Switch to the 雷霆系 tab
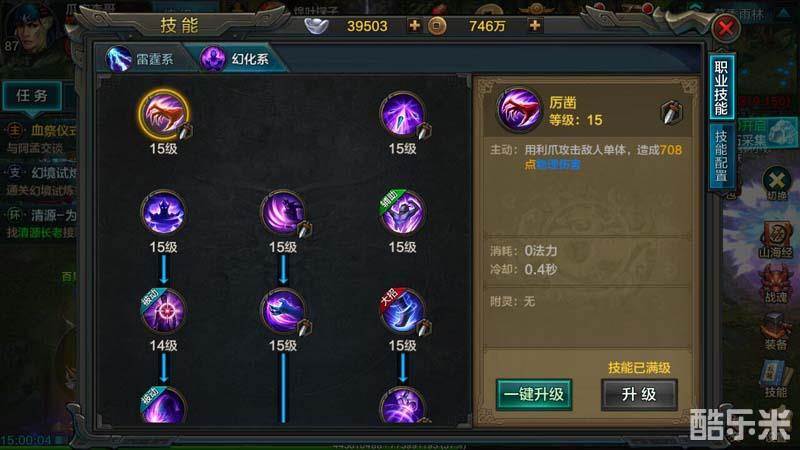 (144, 59)
